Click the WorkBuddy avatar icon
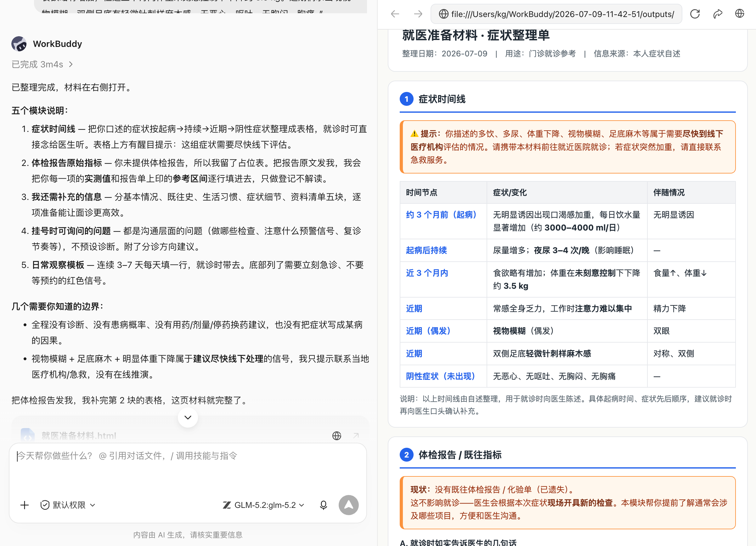 pyautogui.click(x=19, y=44)
